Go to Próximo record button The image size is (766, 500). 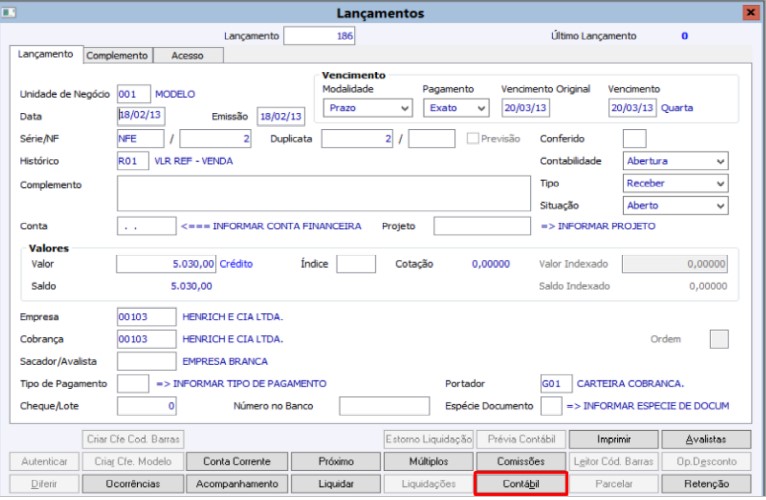pos(336,461)
